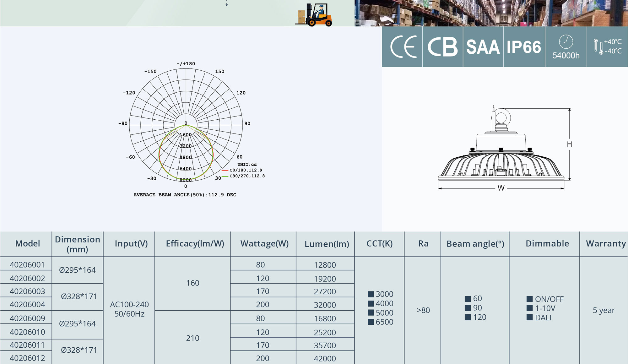
Task: Select model number 40206010
Action: pyautogui.click(x=27, y=332)
